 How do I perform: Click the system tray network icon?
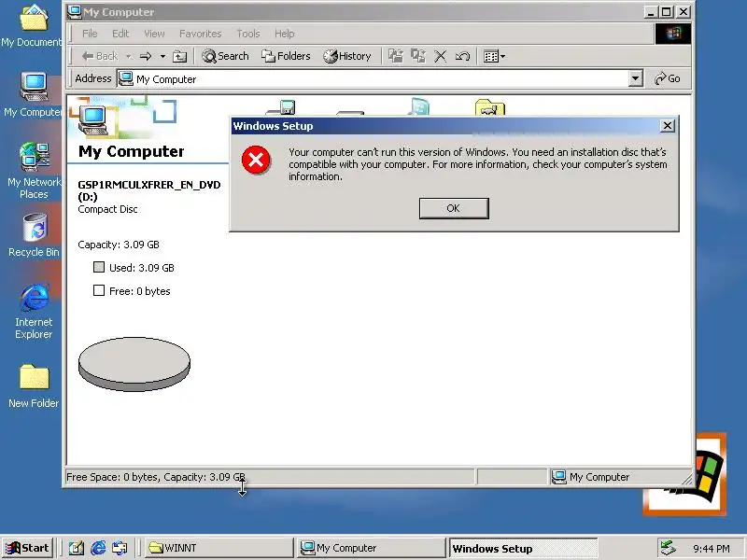pos(668,548)
